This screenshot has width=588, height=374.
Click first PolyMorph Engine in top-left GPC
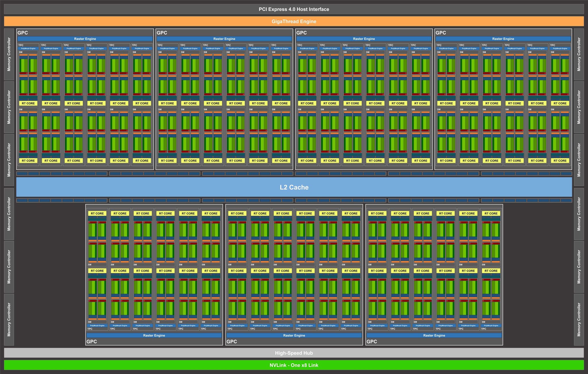[28, 48]
